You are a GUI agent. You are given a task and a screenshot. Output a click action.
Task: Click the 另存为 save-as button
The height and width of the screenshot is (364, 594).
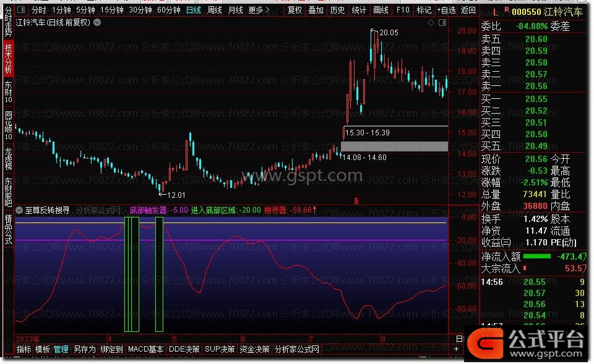pos(85,349)
